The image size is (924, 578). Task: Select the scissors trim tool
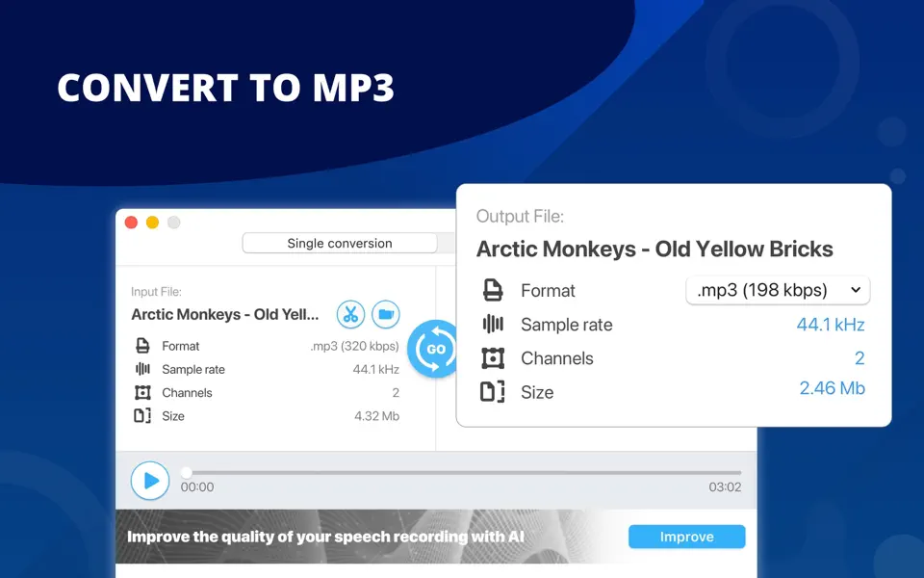pyautogui.click(x=349, y=315)
